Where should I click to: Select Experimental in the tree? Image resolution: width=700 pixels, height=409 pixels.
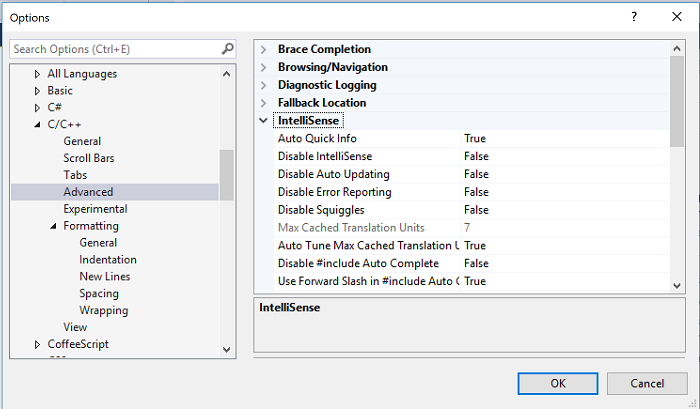(95, 209)
